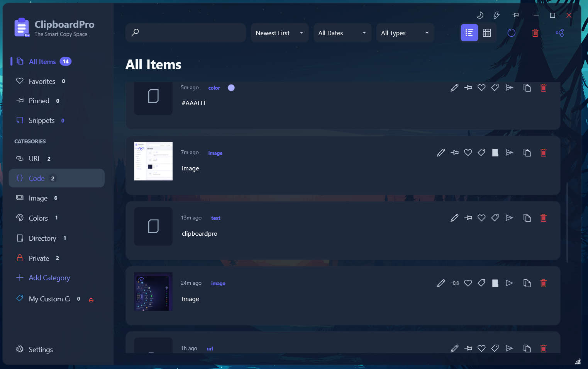
Task: Click the 'text' type label on clipboardpro item
Action: tap(216, 218)
